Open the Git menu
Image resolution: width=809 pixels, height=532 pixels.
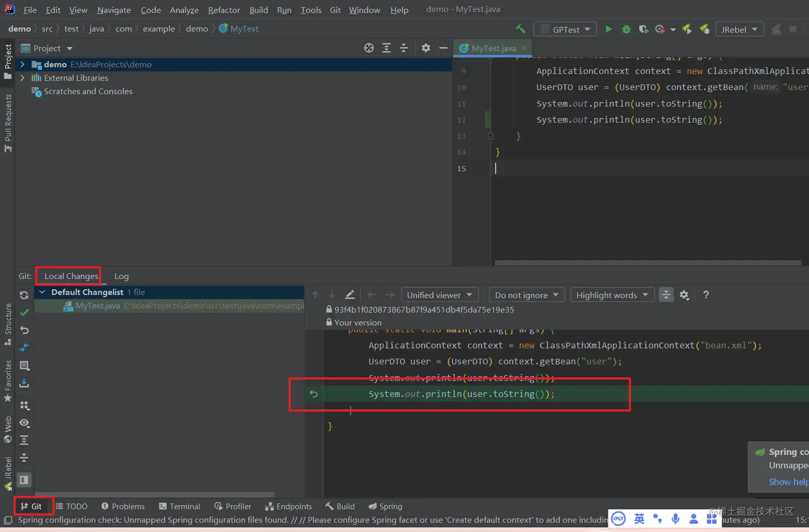tap(335, 10)
